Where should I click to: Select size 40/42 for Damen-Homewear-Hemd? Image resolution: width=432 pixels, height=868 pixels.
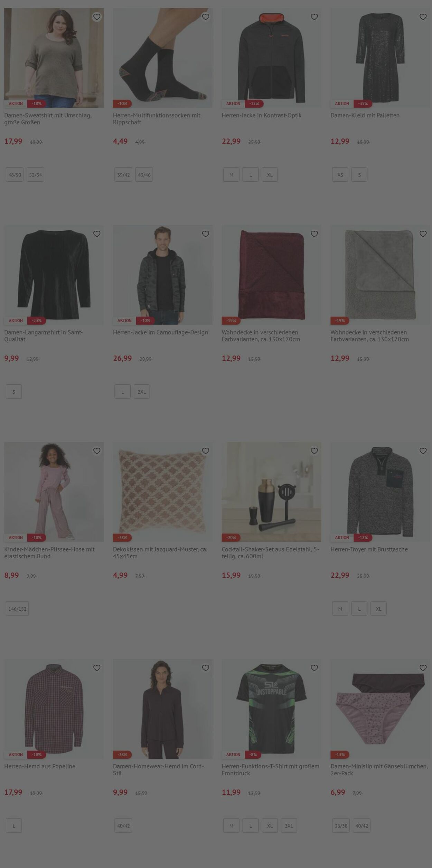(123, 825)
